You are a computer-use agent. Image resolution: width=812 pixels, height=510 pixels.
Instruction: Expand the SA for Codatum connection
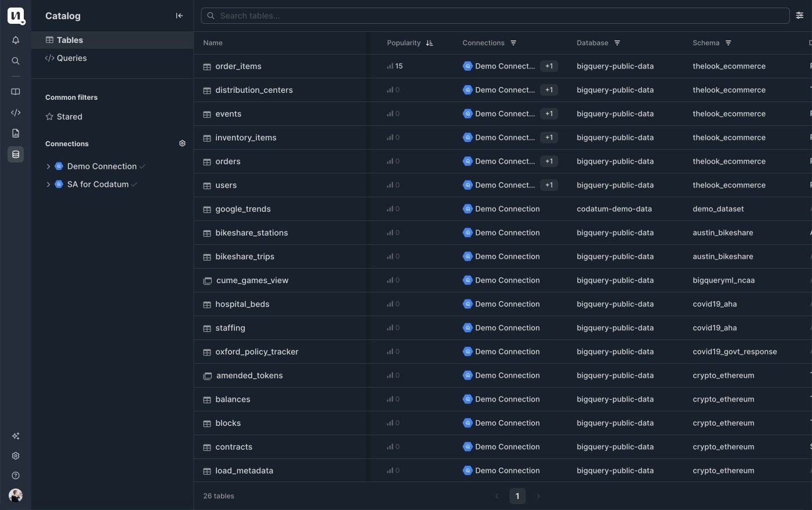[49, 184]
